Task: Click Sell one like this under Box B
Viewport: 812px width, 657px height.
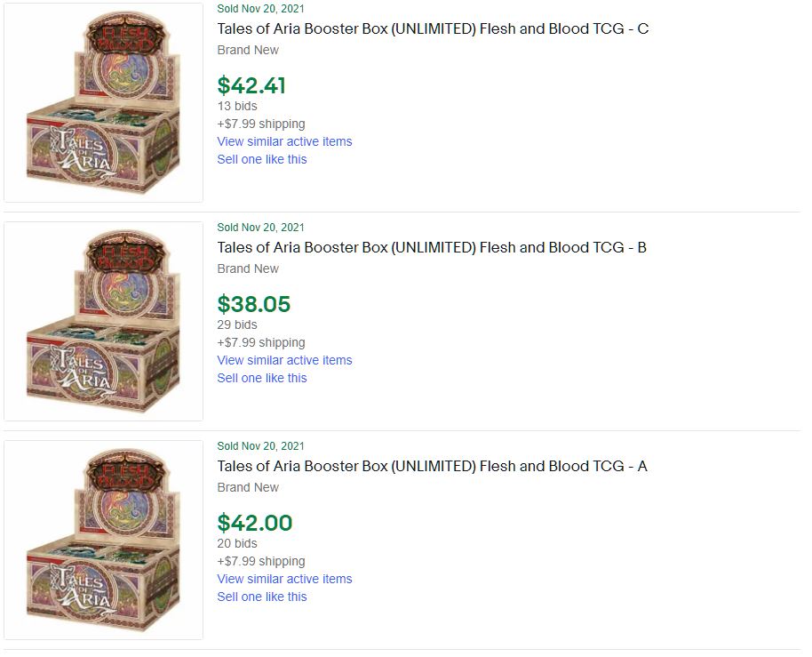Action: click(x=262, y=378)
